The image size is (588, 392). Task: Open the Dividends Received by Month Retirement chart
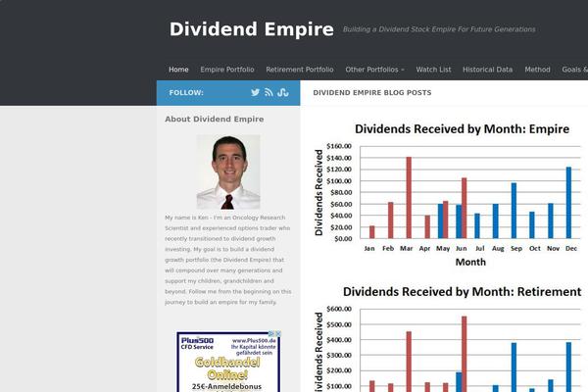tap(447, 338)
